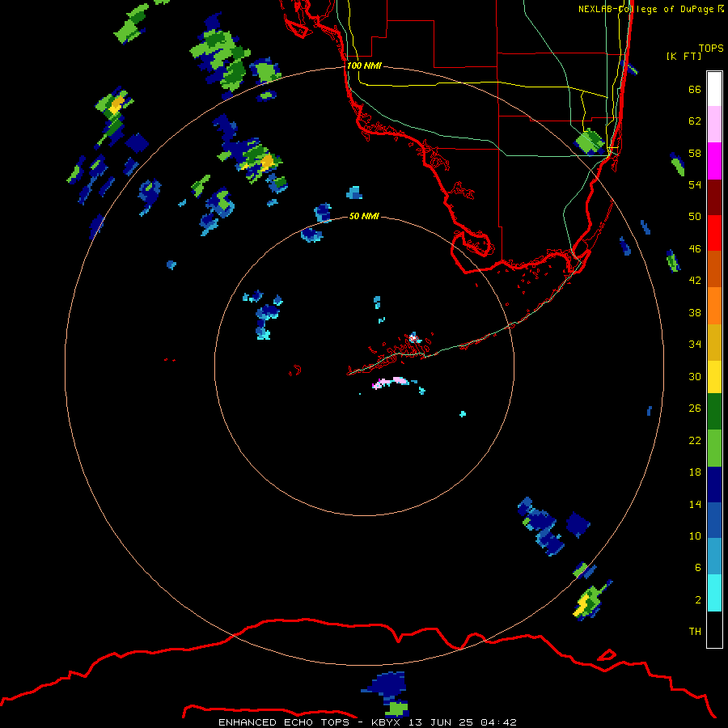
Task: Click the ENHANCED ECHO TOPS caption text
Action: point(284,722)
